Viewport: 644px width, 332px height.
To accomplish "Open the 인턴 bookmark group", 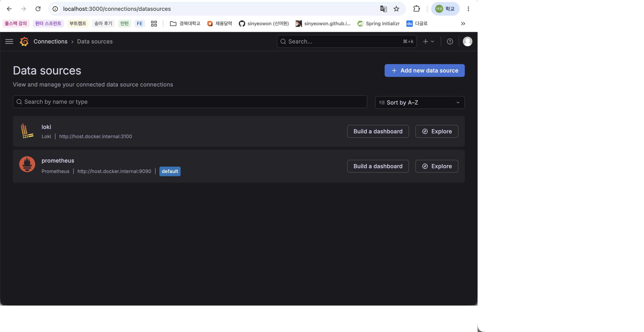I will [124, 24].
